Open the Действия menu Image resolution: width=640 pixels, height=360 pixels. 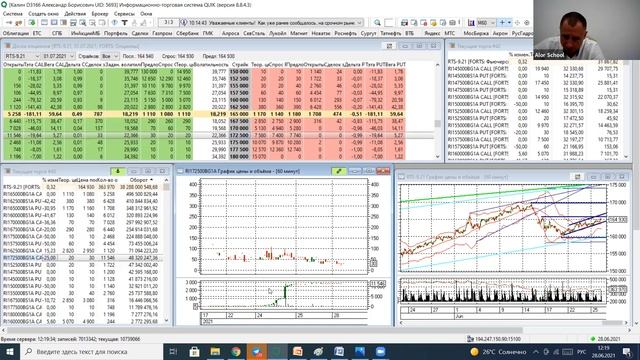pos(75,13)
